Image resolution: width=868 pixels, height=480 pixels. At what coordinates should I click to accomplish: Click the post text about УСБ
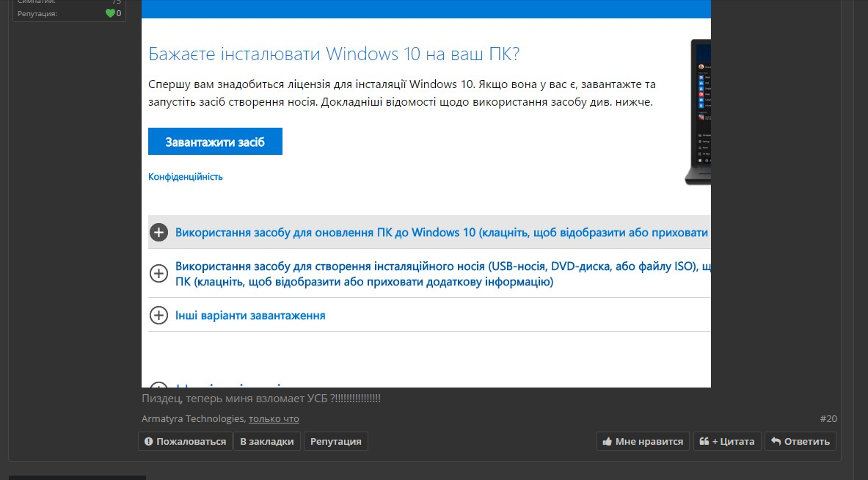click(261, 398)
